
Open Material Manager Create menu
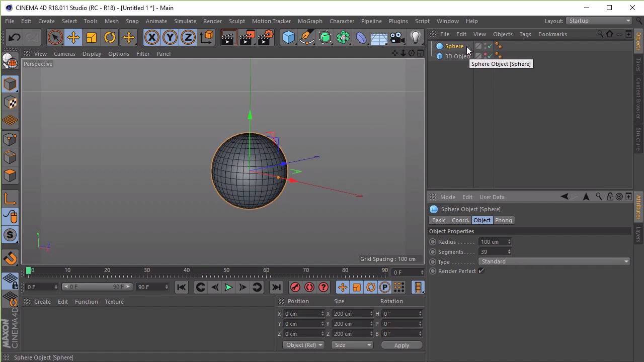click(42, 302)
